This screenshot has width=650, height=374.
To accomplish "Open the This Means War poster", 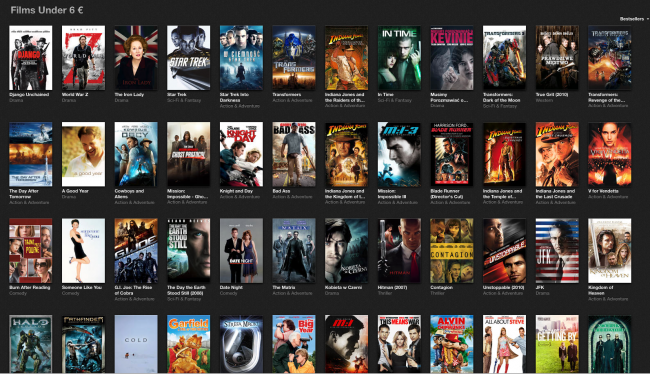I will coord(399,344).
